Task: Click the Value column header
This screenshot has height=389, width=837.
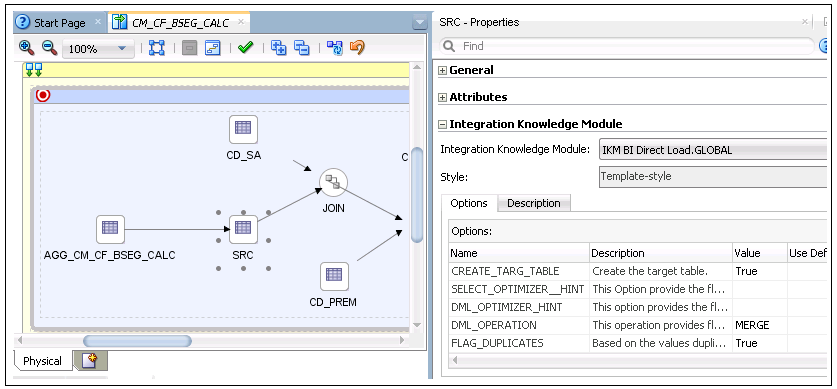Action: click(x=760, y=253)
